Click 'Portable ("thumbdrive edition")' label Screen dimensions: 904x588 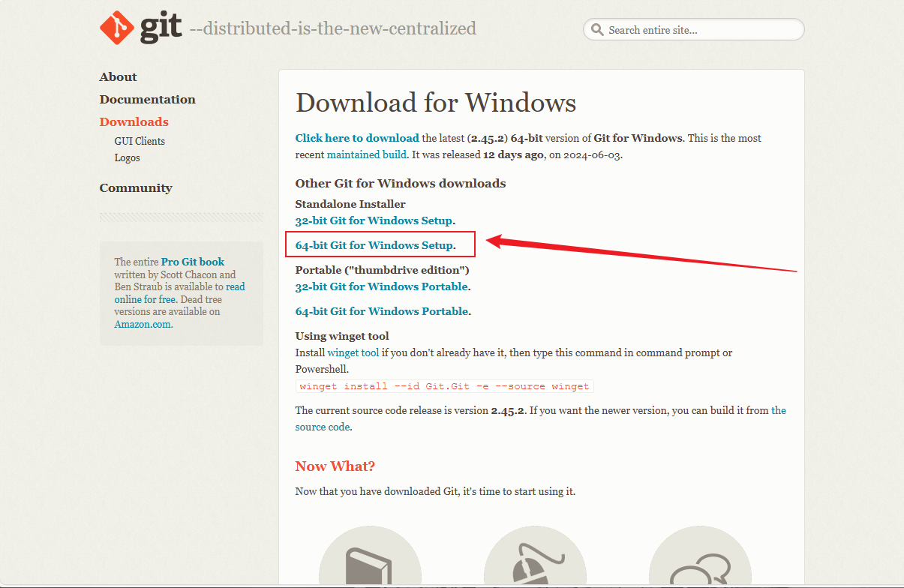click(x=383, y=270)
